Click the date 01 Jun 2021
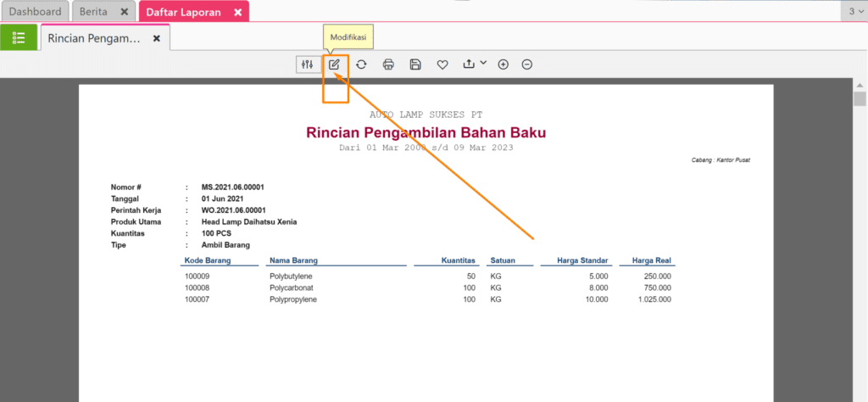 (223, 198)
